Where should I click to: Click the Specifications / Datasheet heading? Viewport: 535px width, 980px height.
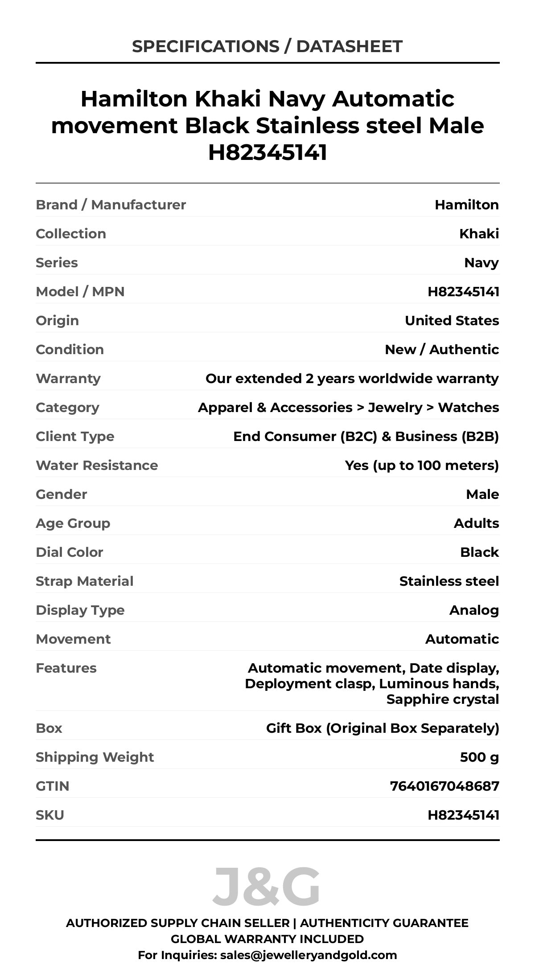[x=267, y=46]
